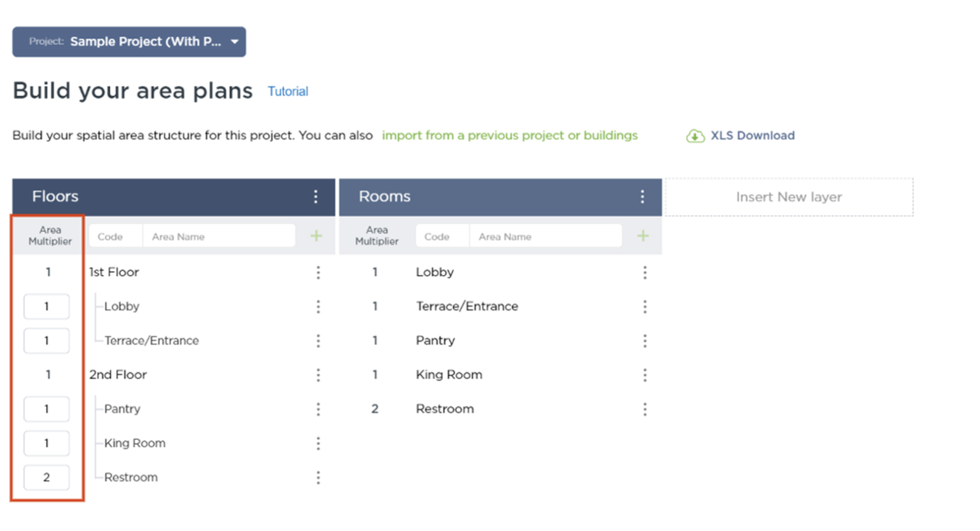
Task: Edit Restroom area multiplier field in Floors
Action: [47, 478]
